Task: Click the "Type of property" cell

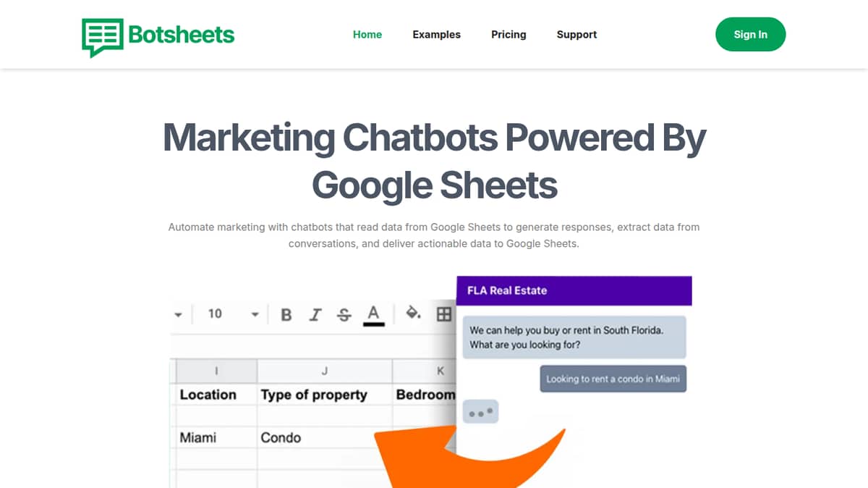Action: click(325, 395)
